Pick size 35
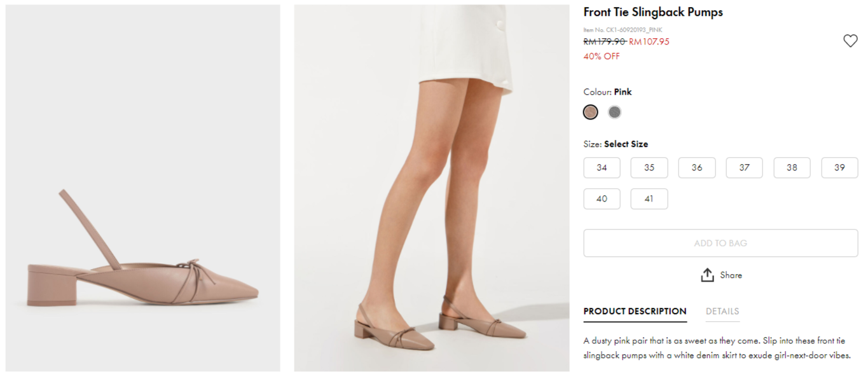 coord(649,168)
